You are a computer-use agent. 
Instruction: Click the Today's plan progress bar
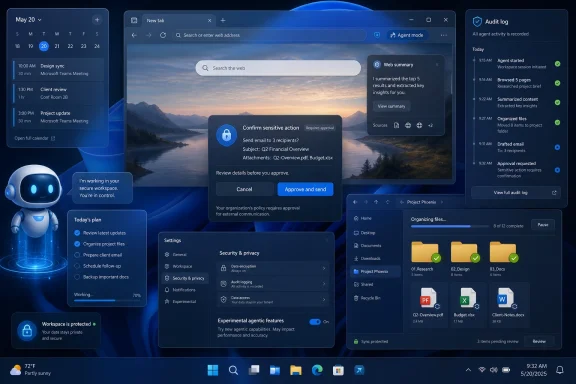107,300
